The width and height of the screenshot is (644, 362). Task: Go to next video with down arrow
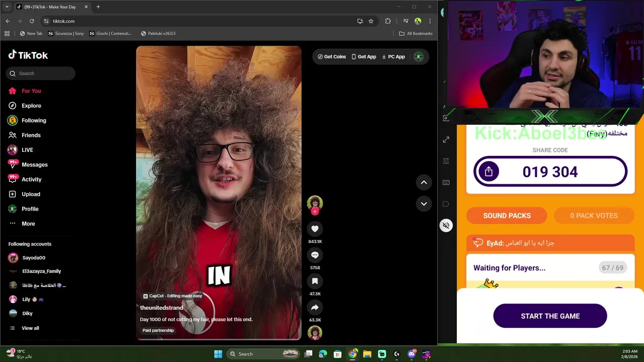pyautogui.click(x=424, y=204)
